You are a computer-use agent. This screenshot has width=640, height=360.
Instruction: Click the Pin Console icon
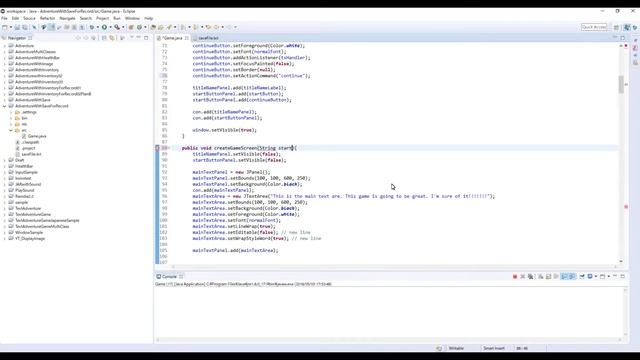tap(582, 276)
